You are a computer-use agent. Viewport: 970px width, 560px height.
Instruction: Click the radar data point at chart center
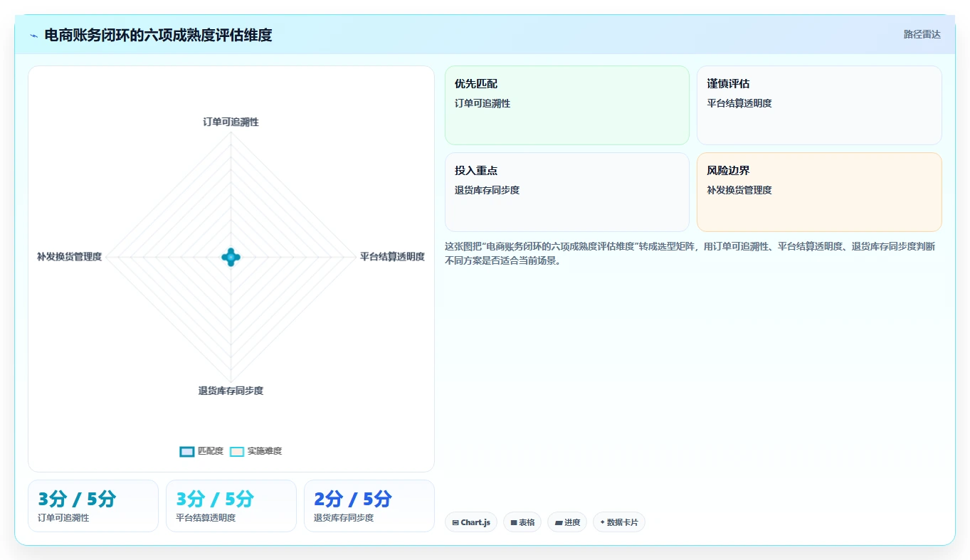tap(231, 257)
